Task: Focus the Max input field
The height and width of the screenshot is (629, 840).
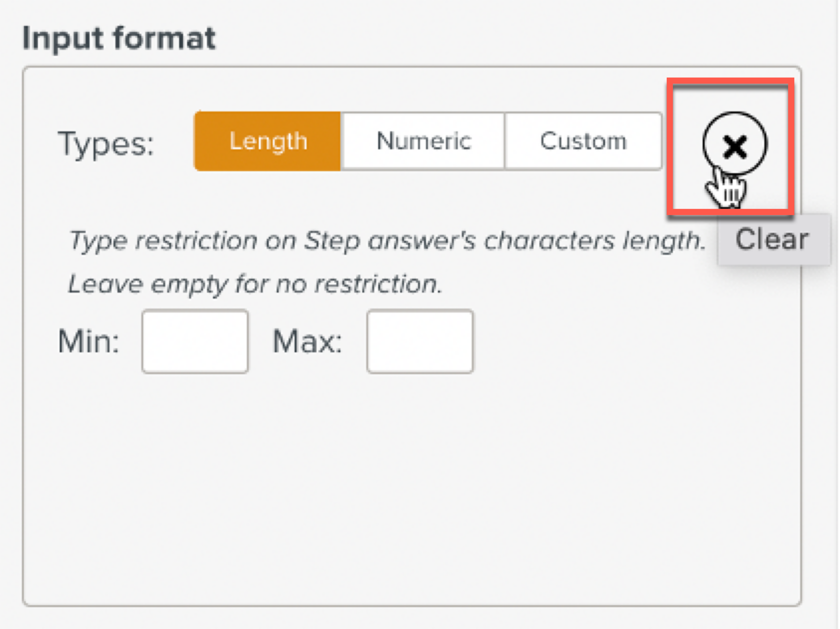Action: [420, 341]
